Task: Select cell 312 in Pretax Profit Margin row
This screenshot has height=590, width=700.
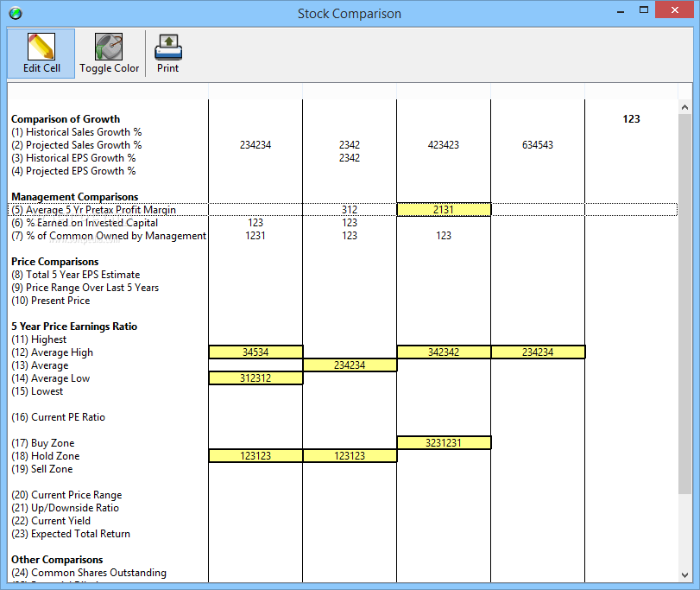Action: pos(350,209)
